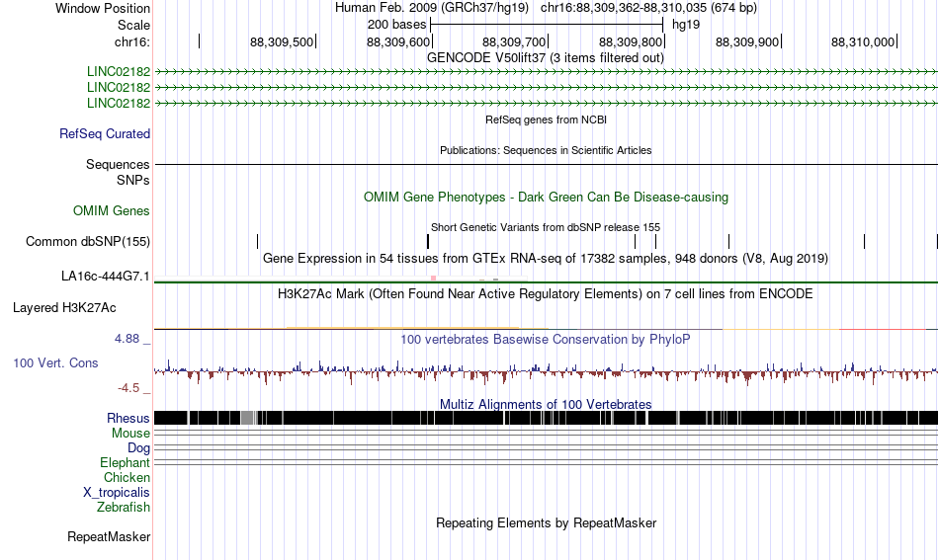Click the 88,309,700 ruler position
Viewport: 939px width, 560px height.
tap(514, 41)
